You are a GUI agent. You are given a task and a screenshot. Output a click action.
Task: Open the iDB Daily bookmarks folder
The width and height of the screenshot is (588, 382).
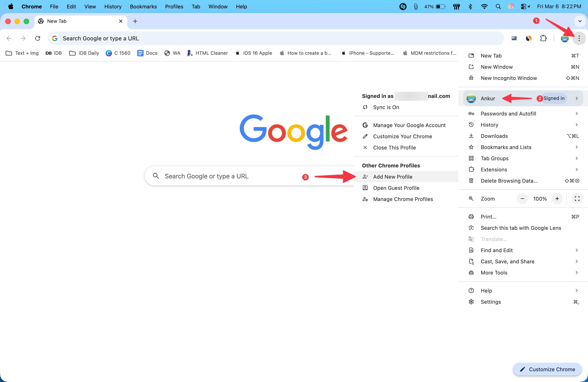tap(84, 53)
